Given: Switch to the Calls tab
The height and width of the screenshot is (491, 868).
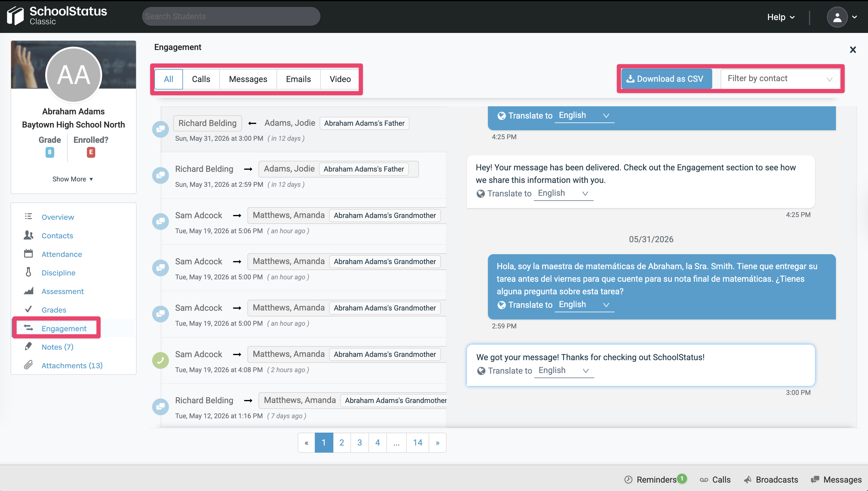Looking at the screenshot, I should point(201,79).
